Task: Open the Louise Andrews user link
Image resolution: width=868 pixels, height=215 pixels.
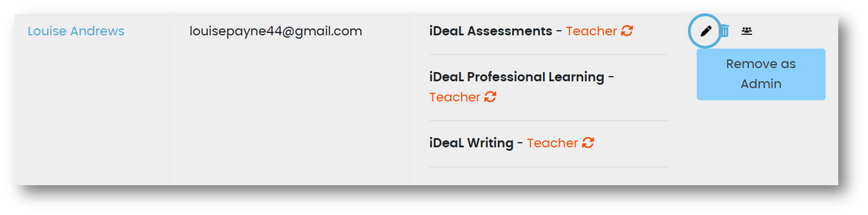Action: pos(76,31)
